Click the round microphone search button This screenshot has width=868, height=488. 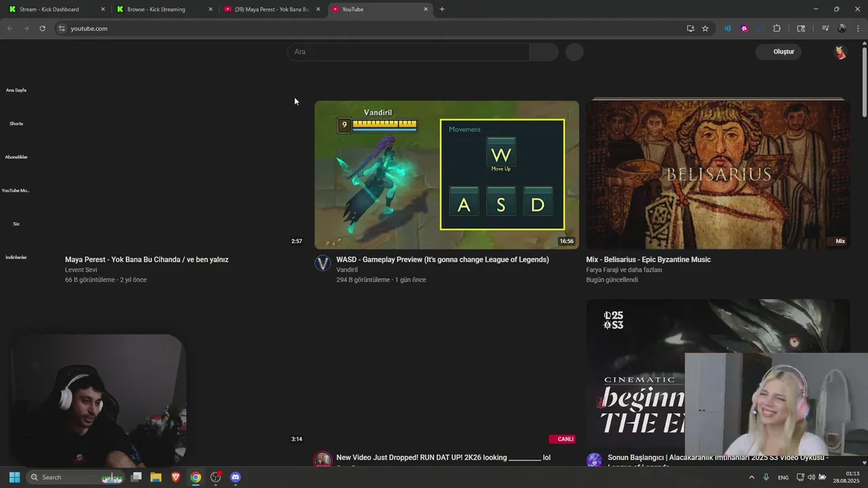coord(574,52)
